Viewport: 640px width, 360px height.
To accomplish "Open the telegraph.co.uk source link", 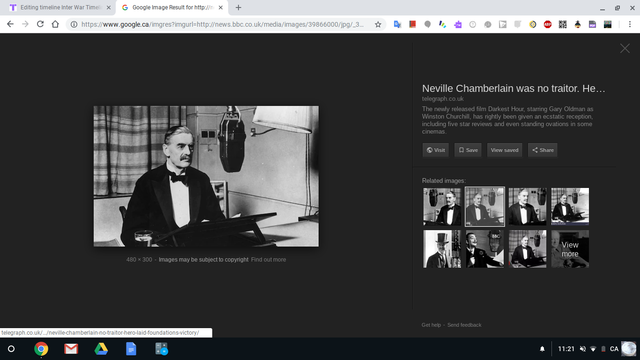I will coord(442,99).
